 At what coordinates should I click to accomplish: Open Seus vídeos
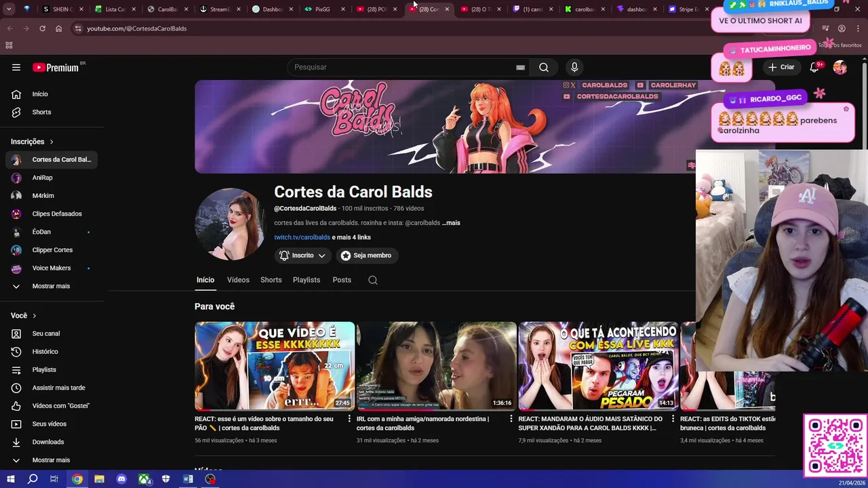52,424
